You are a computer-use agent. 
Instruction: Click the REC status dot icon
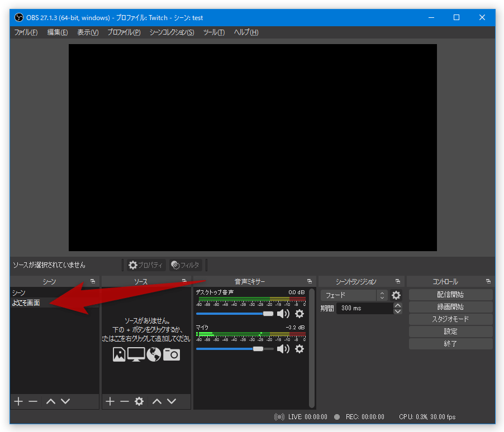(337, 417)
